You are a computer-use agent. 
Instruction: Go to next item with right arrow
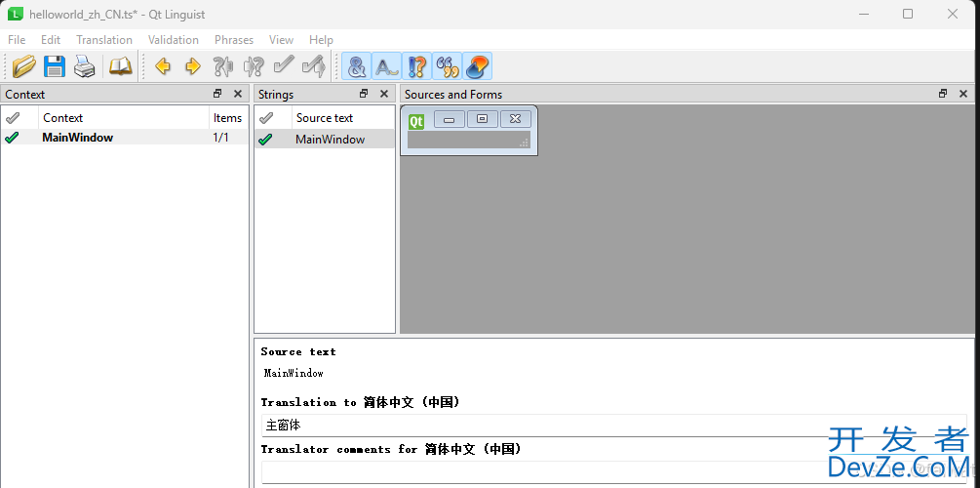pyautogui.click(x=192, y=65)
